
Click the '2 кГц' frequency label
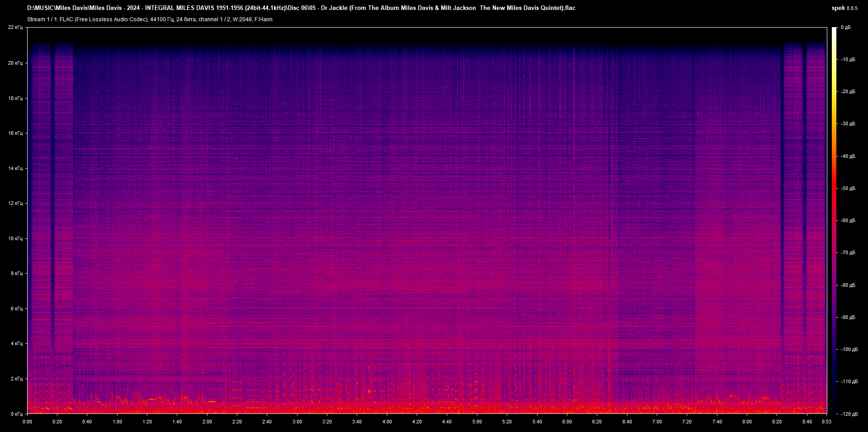tap(17, 379)
